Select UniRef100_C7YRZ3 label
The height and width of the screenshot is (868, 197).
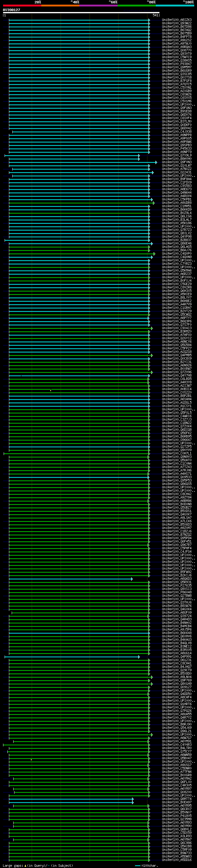177,264
